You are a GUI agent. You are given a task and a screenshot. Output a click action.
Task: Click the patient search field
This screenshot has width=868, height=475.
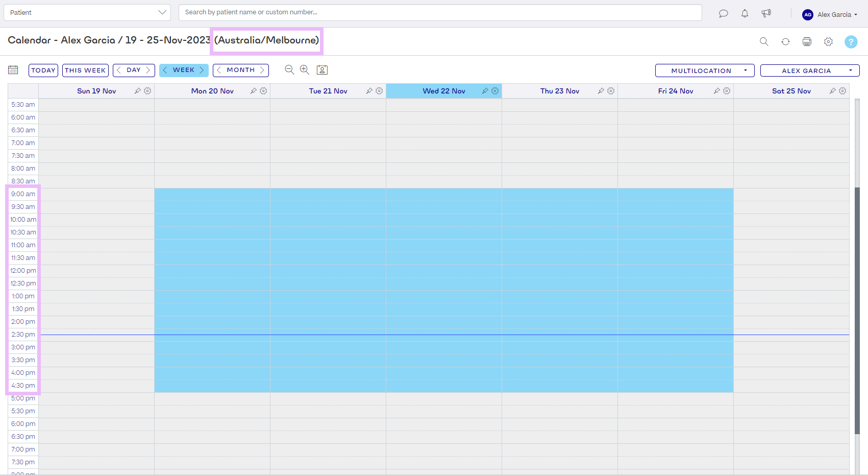tap(440, 12)
